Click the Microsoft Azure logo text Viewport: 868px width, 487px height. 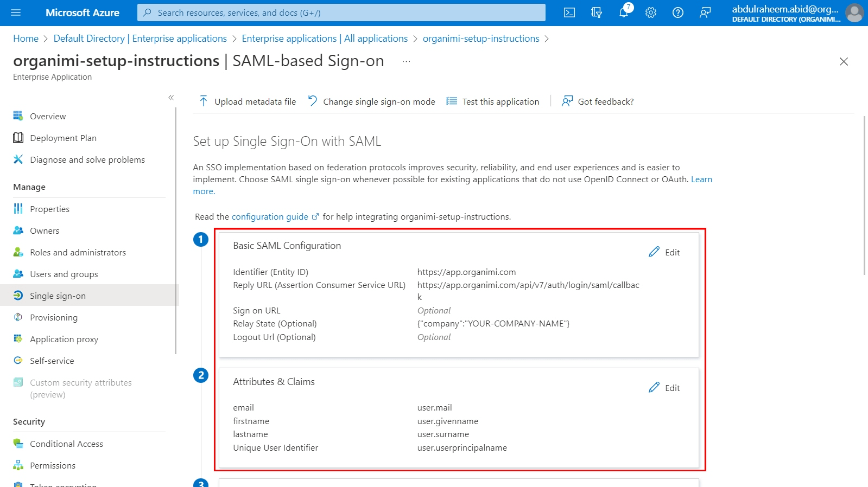point(83,12)
